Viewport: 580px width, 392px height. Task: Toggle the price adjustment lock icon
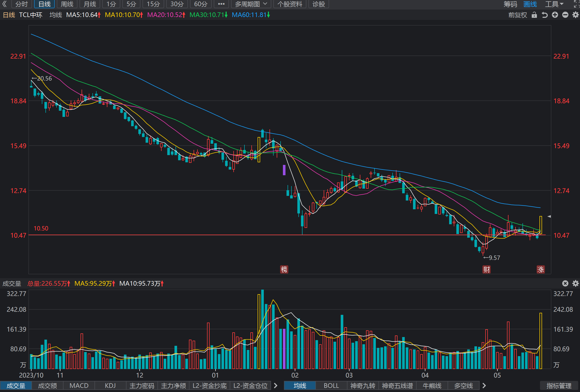(x=534, y=15)
